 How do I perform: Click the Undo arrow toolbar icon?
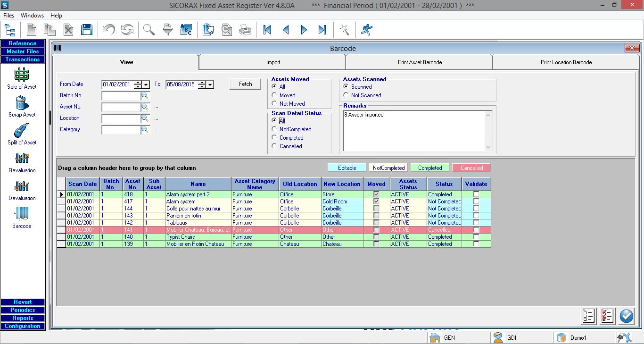109,30
